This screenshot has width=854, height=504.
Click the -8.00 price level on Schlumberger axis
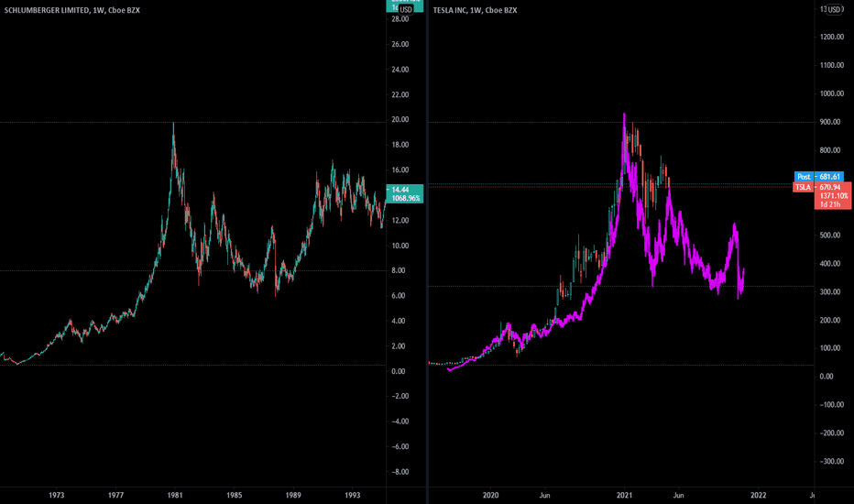pyautogui.click(x=400, y=472)
